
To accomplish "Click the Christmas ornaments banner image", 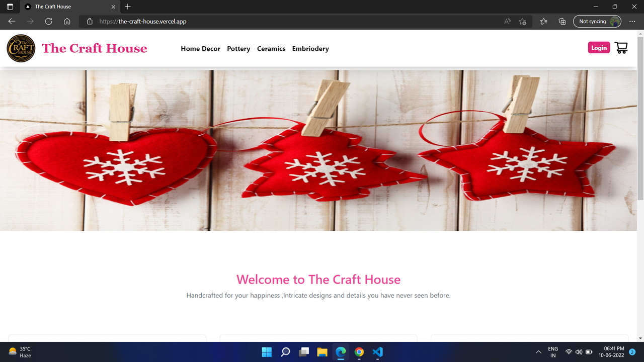I will [318, 150].
